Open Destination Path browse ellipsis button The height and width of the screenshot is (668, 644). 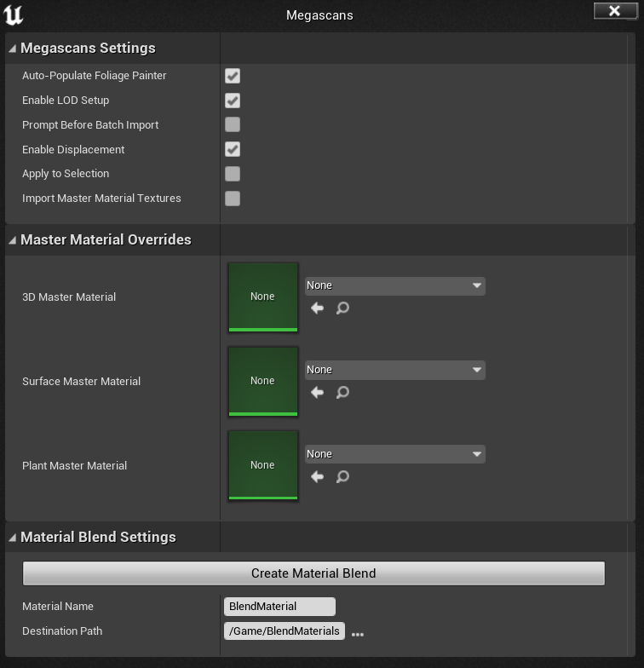point(358,634)
